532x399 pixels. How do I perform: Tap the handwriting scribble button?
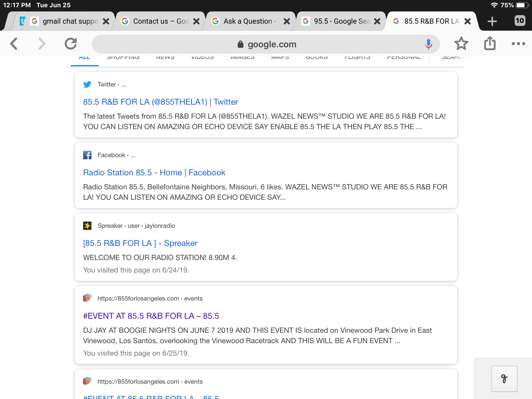click(504, 378)
